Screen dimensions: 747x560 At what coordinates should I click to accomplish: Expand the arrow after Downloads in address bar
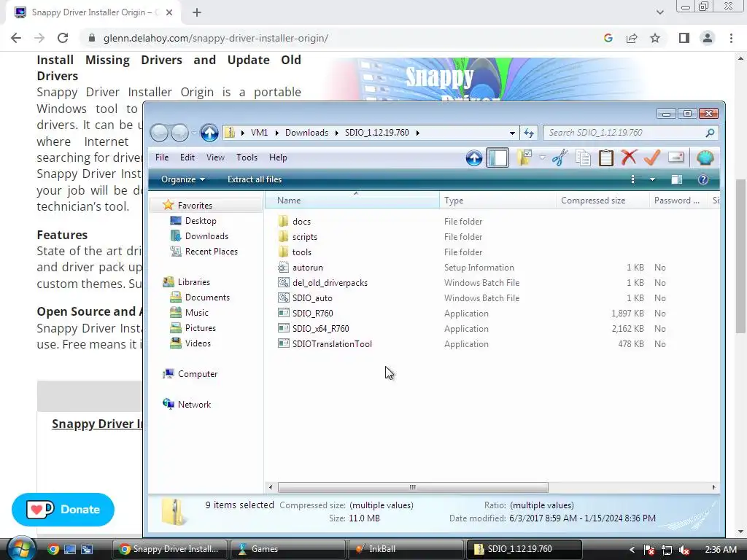(337, 133)
